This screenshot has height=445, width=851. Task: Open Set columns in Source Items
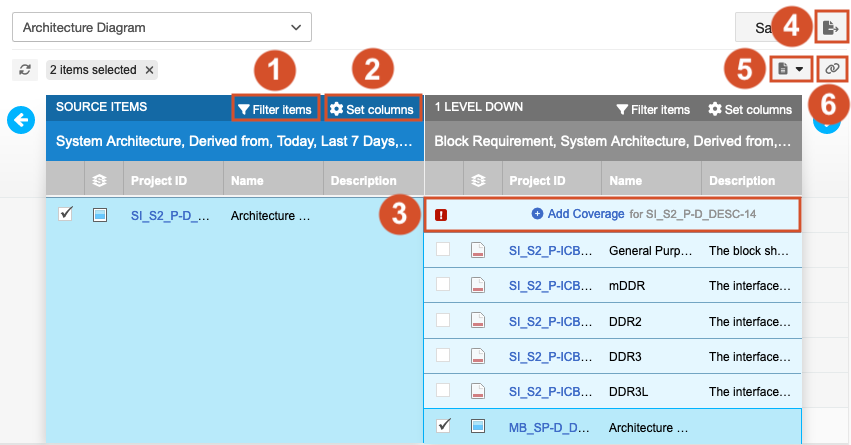[371, 109]
